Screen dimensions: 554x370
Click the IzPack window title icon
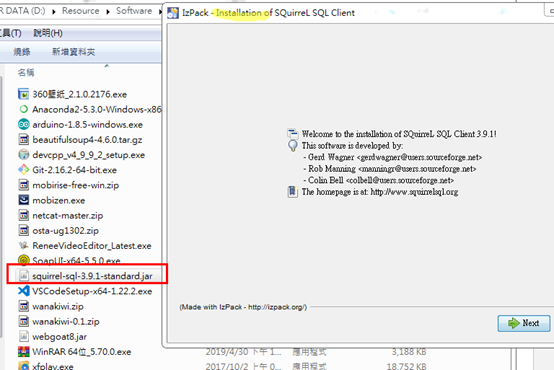pos(173,13)
